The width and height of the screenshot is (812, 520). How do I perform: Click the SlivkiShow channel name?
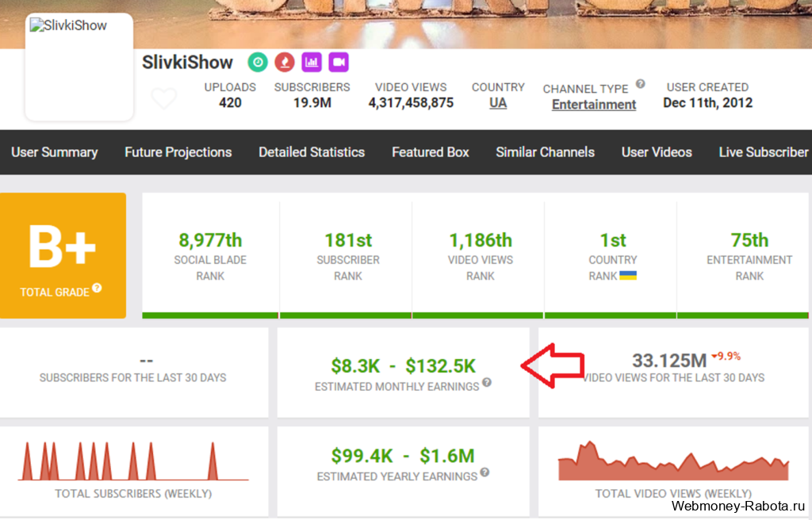(x=187, y=62)
